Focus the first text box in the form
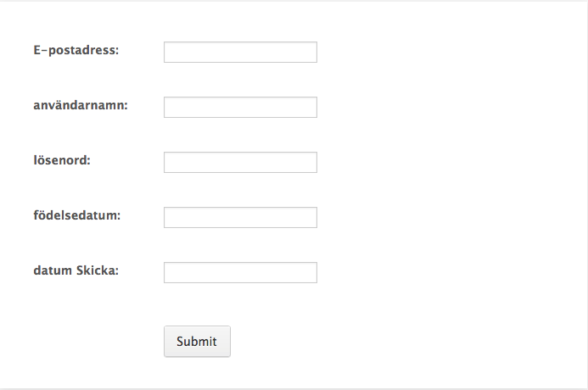 (240, 53)
